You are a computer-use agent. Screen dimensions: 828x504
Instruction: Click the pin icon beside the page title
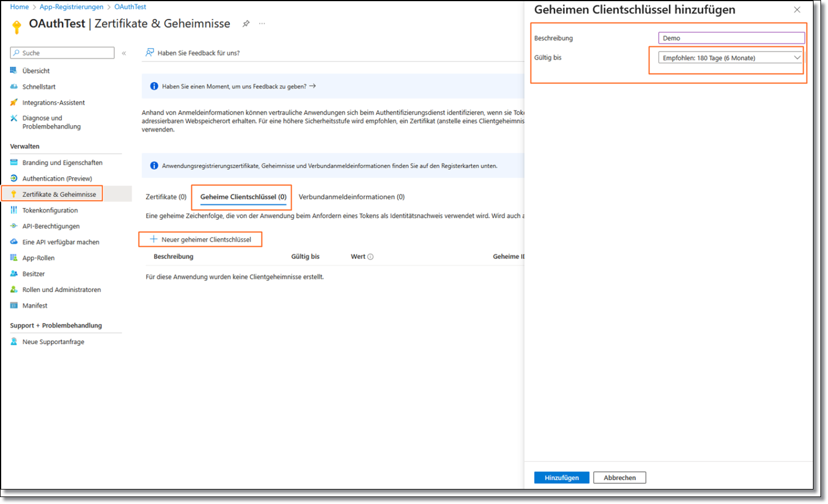click(x=246, y=24)
